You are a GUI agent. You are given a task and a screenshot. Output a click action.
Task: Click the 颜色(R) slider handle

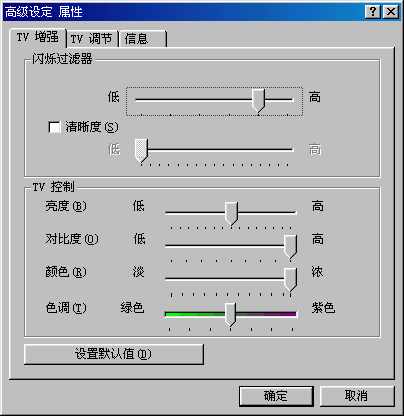290,279
